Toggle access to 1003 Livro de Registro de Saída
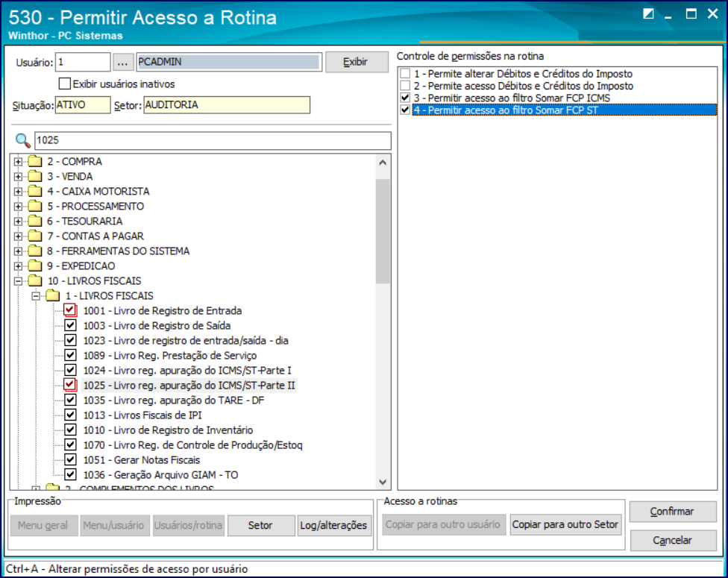Screen dimensions: 728x578 (70, 325)
